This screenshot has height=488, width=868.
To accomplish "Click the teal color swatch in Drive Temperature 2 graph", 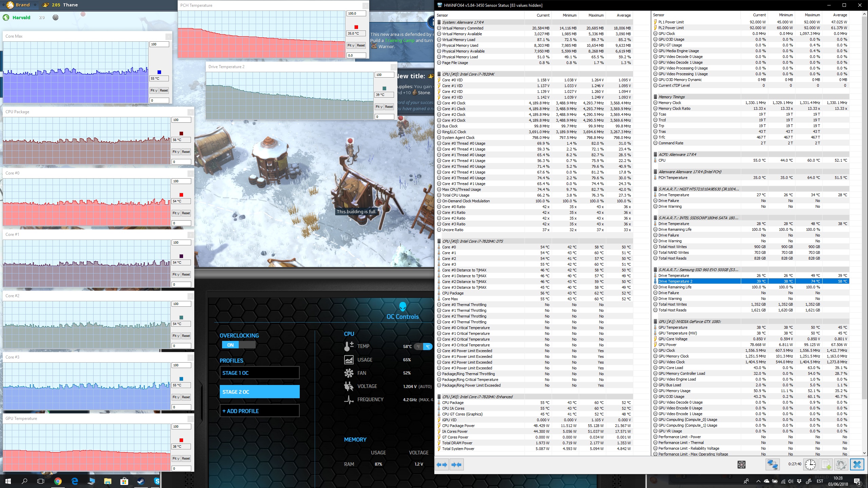I will [x=384, y=88].
